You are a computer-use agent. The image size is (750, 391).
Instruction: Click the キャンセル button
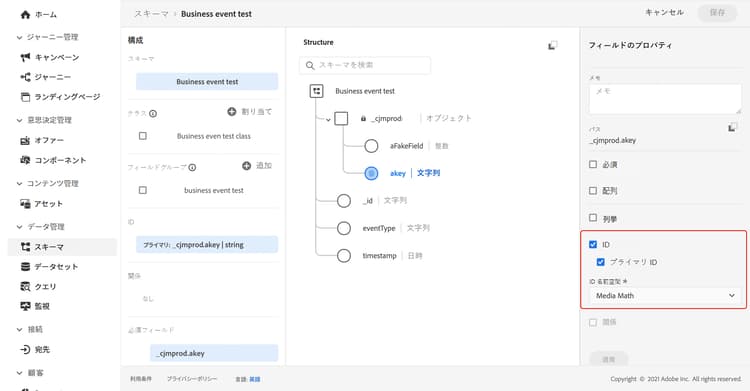664,12
